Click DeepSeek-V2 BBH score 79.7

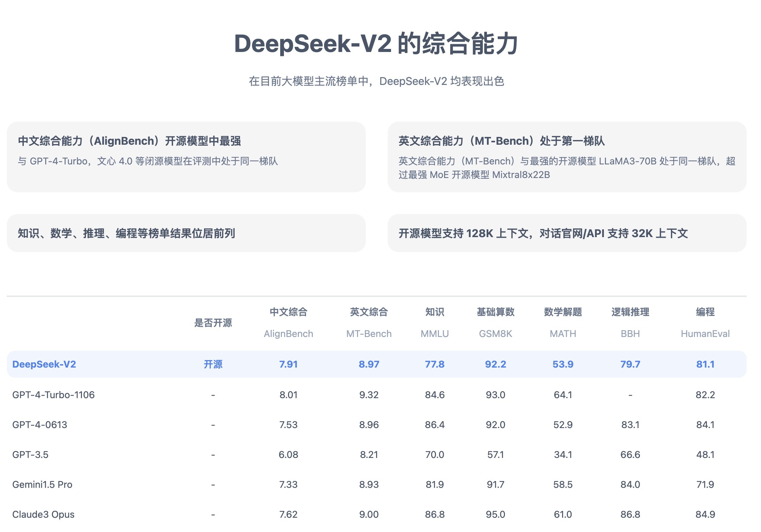coord(630,364)
